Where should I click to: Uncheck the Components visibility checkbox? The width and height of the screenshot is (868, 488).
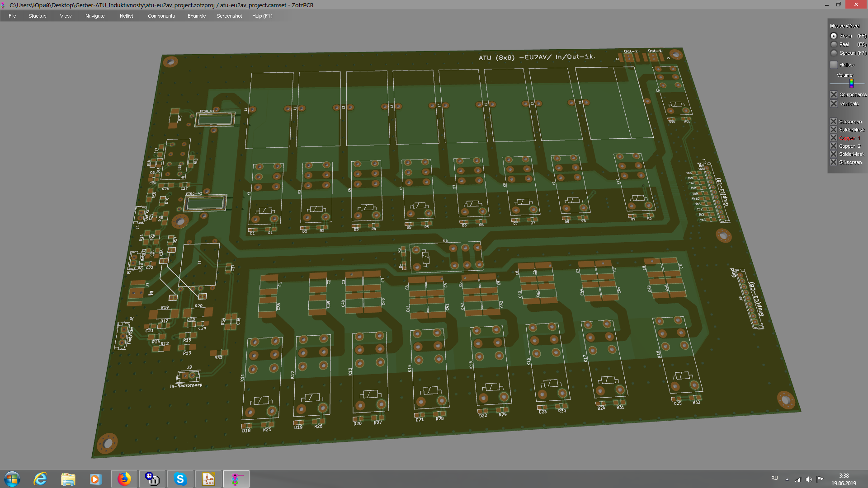(x=834, y=94)
